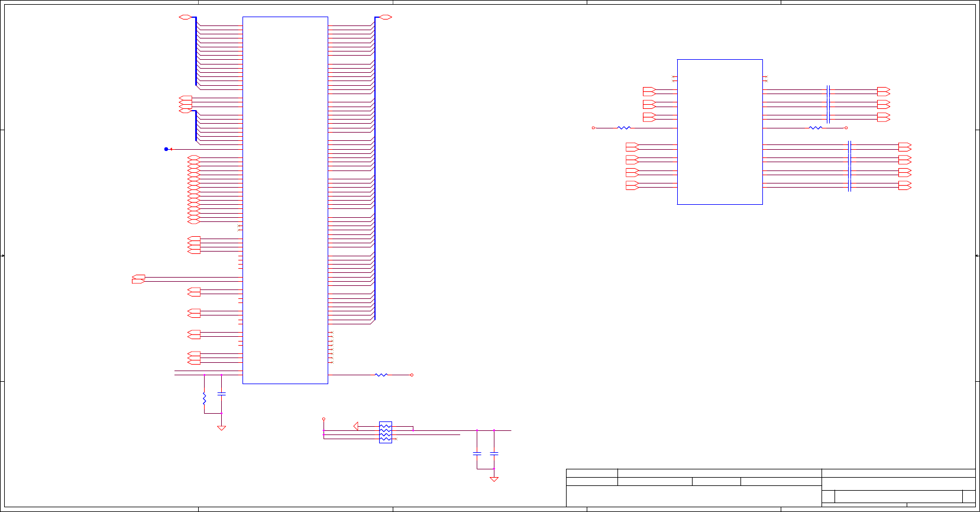Screen dimensions: 980x512
Task: Select the vertical resistor below the large IC
Action: (204, 399)
